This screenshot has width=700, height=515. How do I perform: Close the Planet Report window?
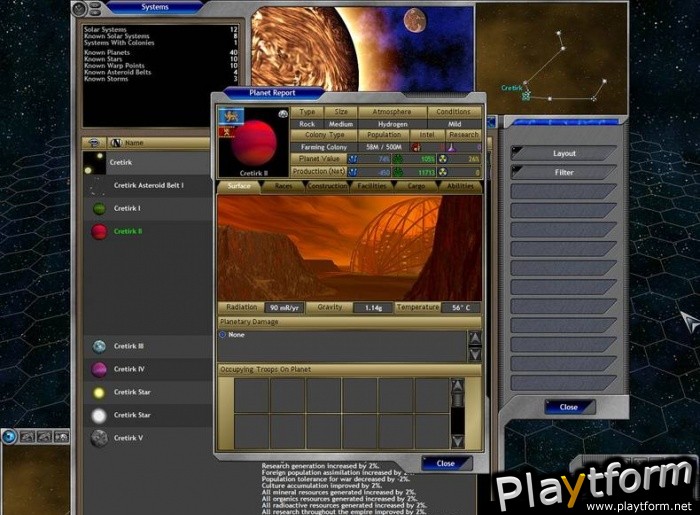tap(446, 463)
